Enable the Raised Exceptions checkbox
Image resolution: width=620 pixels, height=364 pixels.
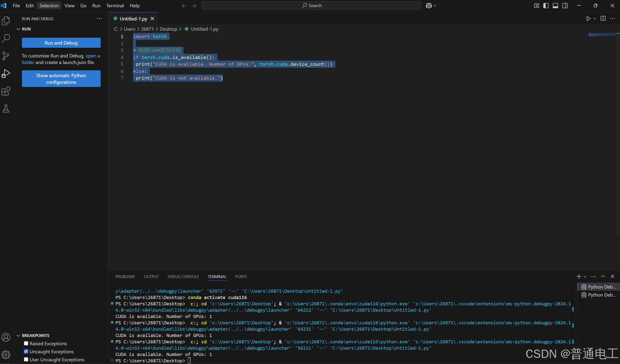coord(26,343)
